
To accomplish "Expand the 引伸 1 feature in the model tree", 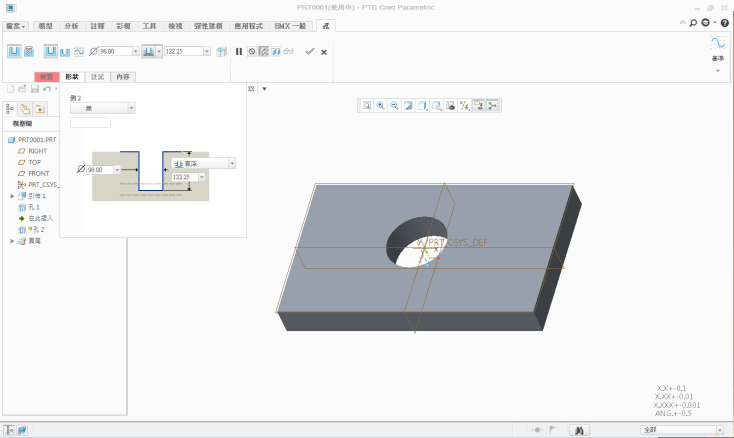I will [12, 196].
